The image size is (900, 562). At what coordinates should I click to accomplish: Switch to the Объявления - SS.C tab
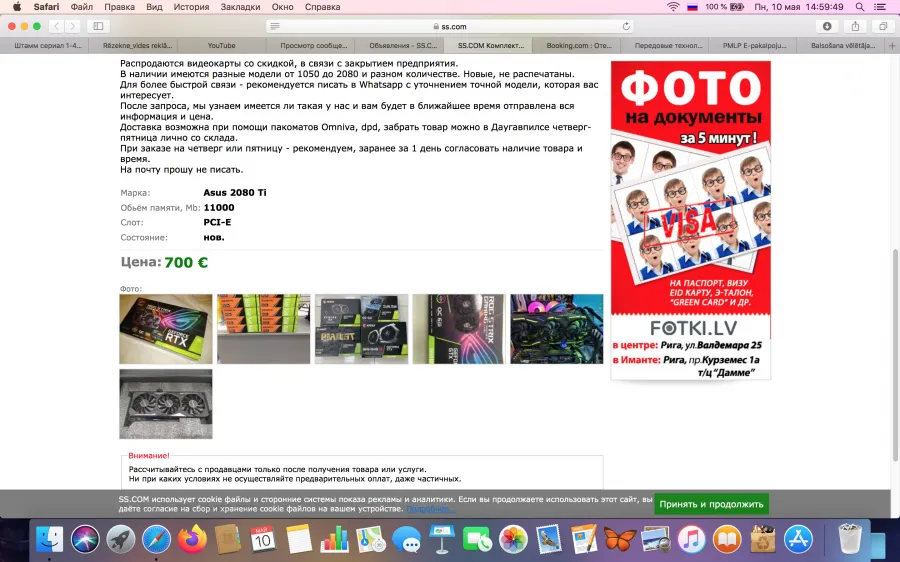point(399,45)
